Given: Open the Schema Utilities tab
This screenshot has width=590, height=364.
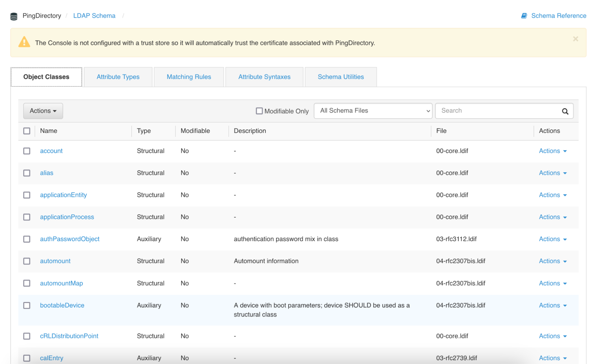Looking at the screenshot, I should 341,77.
